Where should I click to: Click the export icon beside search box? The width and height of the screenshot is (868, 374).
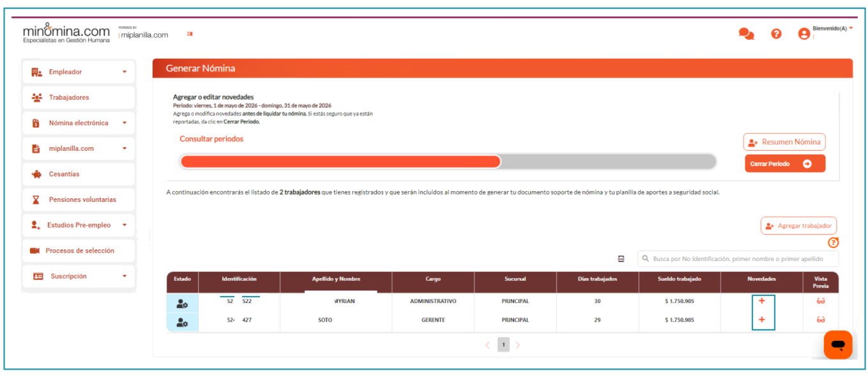point(621,259)
